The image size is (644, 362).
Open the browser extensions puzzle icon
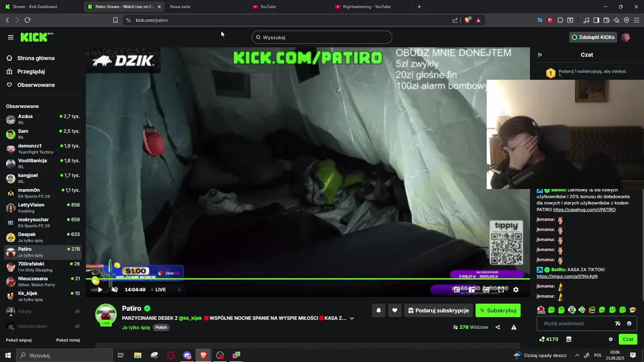tap(560, 20)
